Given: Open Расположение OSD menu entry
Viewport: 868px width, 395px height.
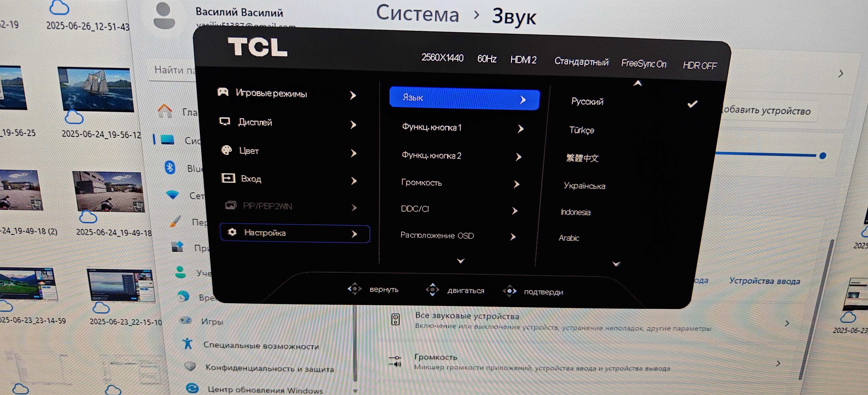Looking at the screenshot, I should tap(437, 235).
